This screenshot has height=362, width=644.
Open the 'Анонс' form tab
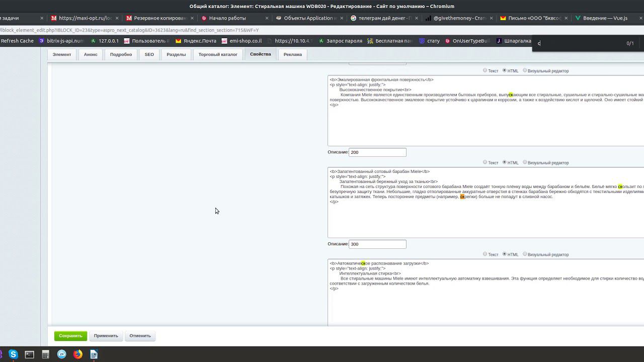point(91,54)
